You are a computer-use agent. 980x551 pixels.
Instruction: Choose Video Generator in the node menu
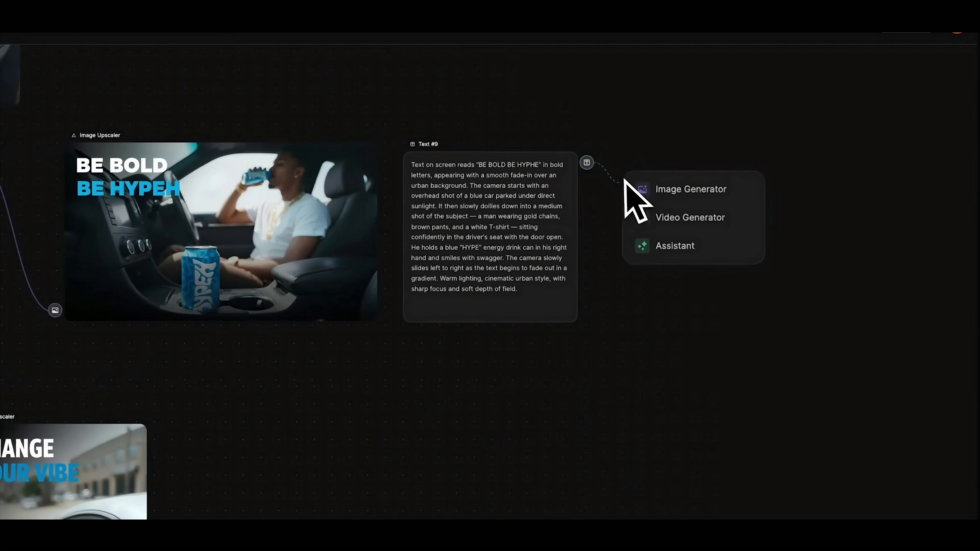693,218
